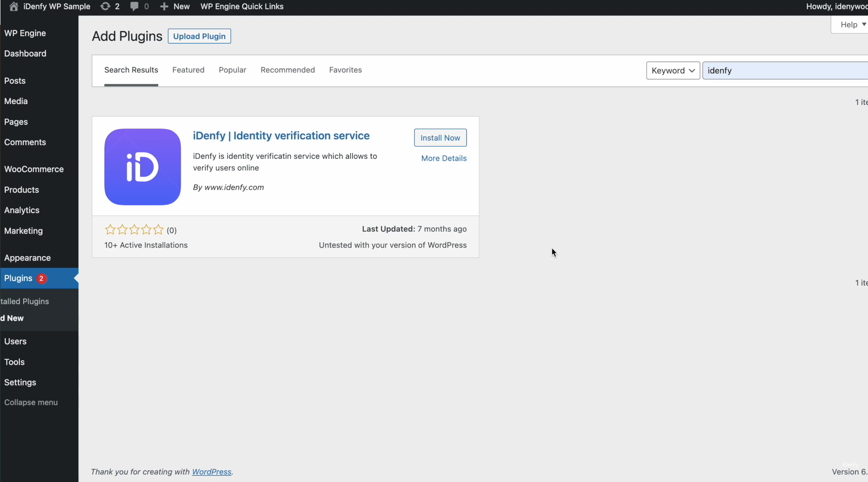868x482 pixels.
Task: Click the Upload Plugin button
Action: coord(199,36)
